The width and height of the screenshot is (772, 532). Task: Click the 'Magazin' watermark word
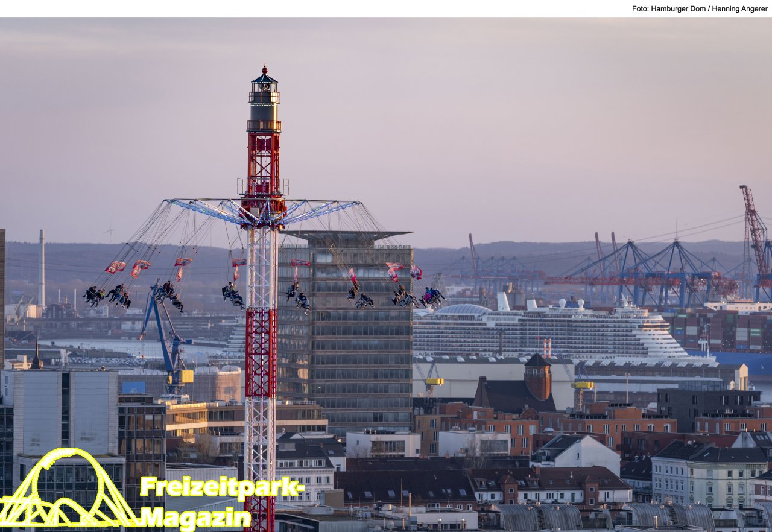(195, 518)
